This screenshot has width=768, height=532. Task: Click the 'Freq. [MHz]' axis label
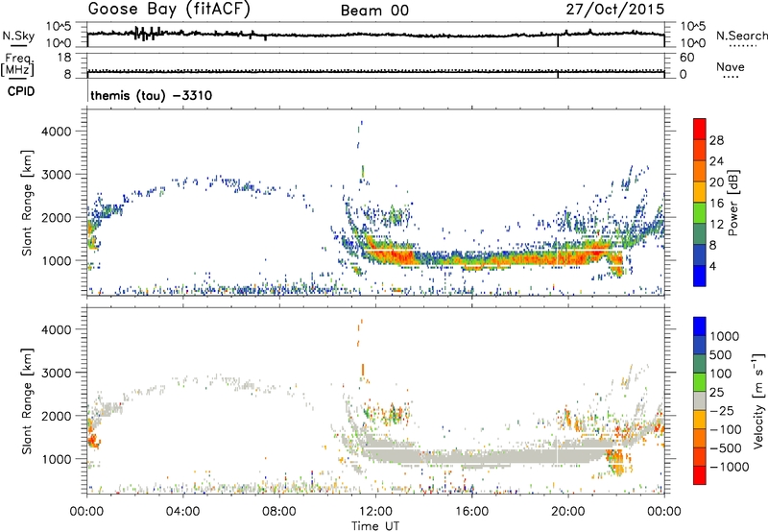(x=17, y=64)
